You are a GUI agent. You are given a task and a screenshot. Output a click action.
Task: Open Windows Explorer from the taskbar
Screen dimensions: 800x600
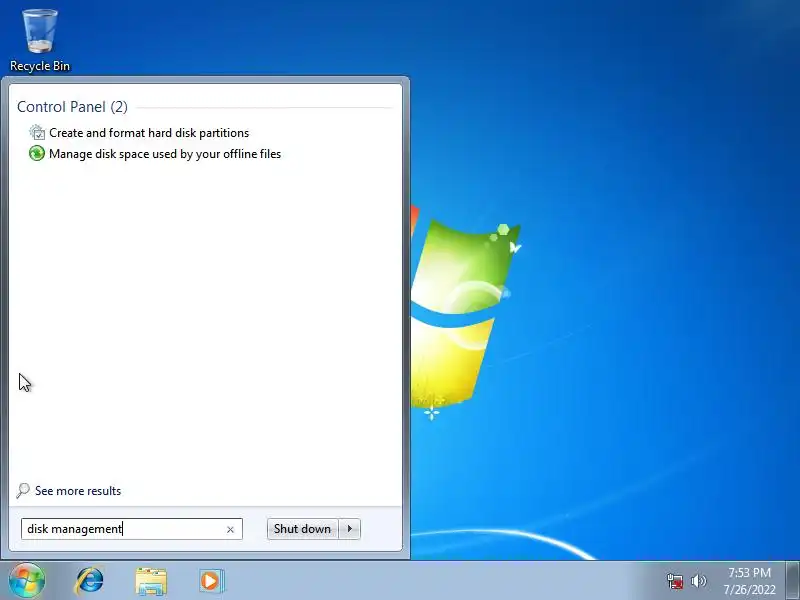tap(151, 581)
